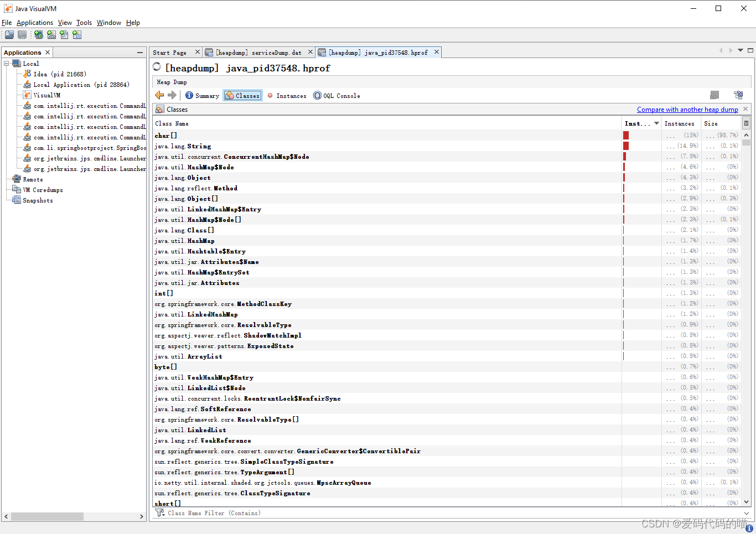Collapse the Local node in Applications tree
This screenshot has width=756, height=534.
[x=6, y=63]
